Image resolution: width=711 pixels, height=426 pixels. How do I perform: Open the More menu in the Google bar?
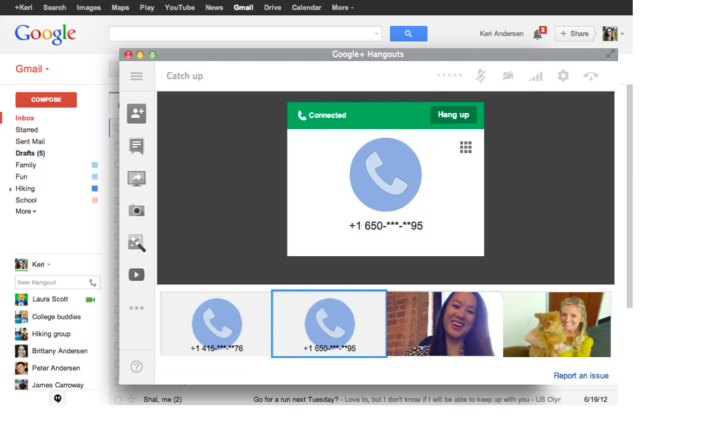tap(342, 8)
